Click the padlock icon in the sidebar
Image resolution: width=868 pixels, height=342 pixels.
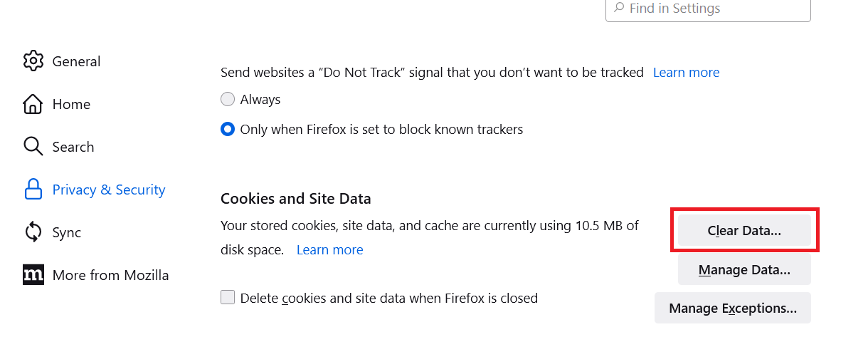(x=33, y=190)
